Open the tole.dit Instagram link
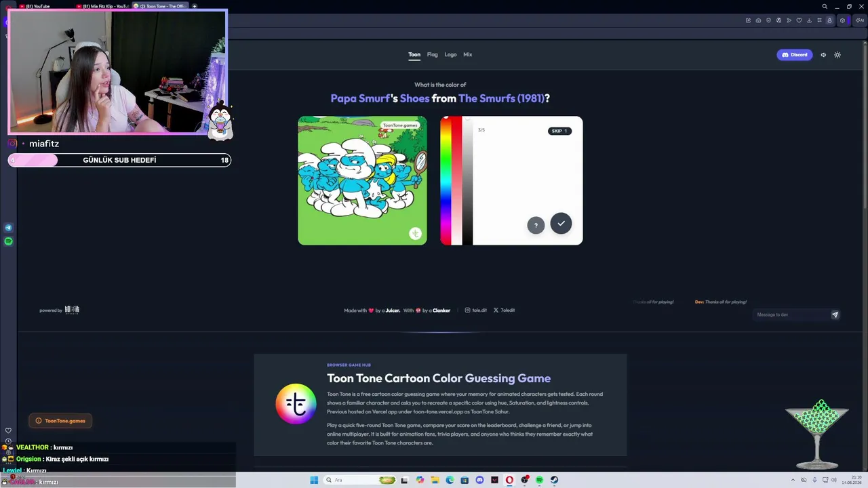The image size is (868, 488). (x=475, y=310)
